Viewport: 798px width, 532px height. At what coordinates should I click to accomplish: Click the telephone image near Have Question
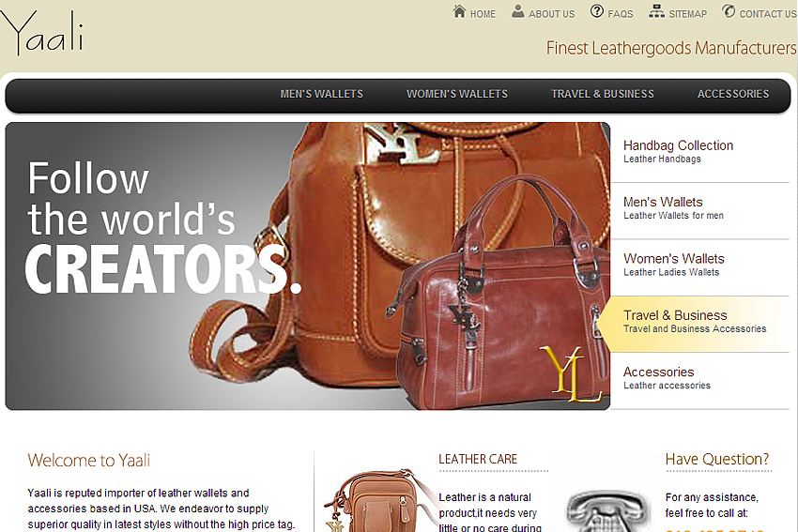pos(607,511)
